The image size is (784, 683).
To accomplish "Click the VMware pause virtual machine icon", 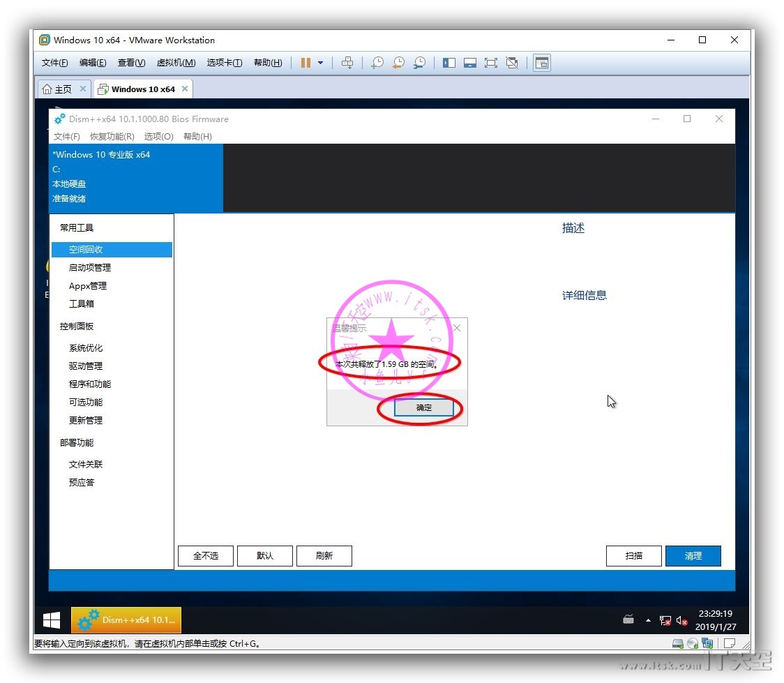I will (306, 63).
